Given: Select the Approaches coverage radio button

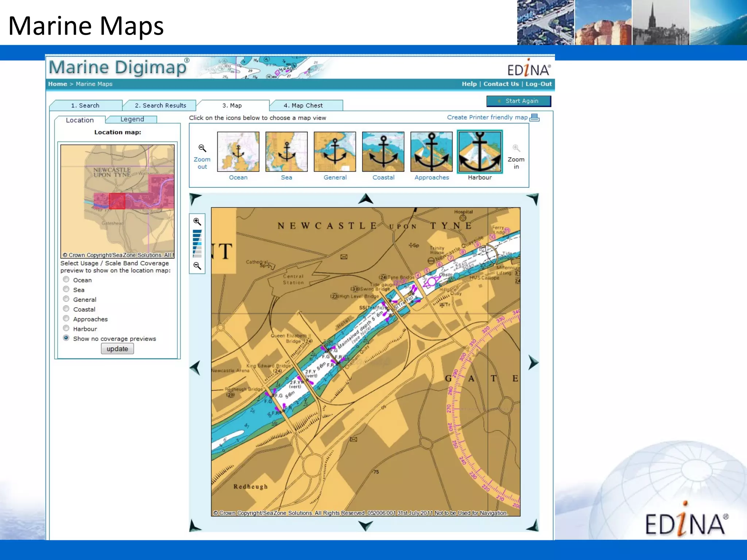Looking at the screenshot, I should point(66,318).
